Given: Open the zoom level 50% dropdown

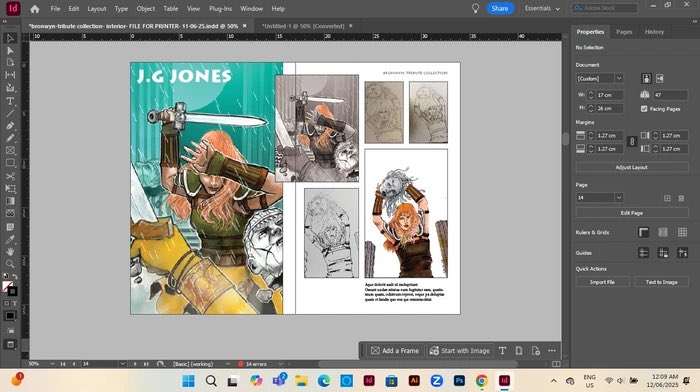Looking at the screenshot, I should point(52,364).
